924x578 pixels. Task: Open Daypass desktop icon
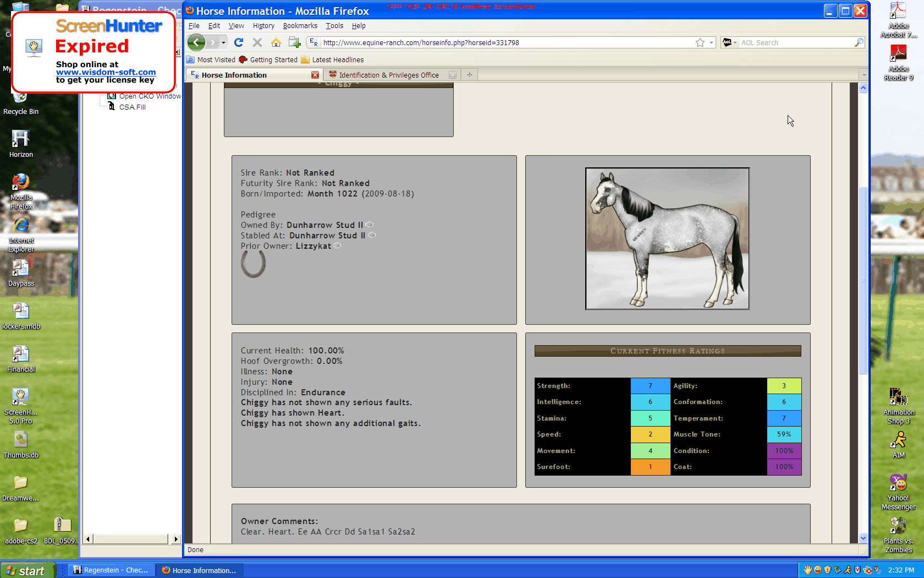pos(21,274)
